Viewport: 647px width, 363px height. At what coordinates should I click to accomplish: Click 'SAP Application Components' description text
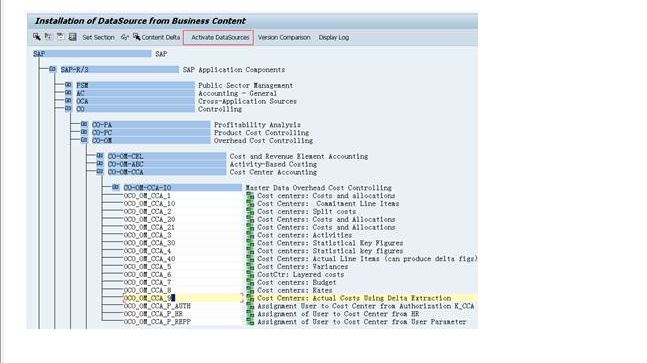pos(234,70)
